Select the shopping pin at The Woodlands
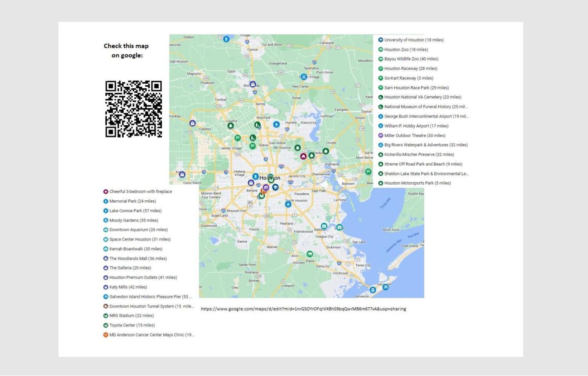Image resolution: width=588 pixels, height=376 pixels. (x=253, y=84)
